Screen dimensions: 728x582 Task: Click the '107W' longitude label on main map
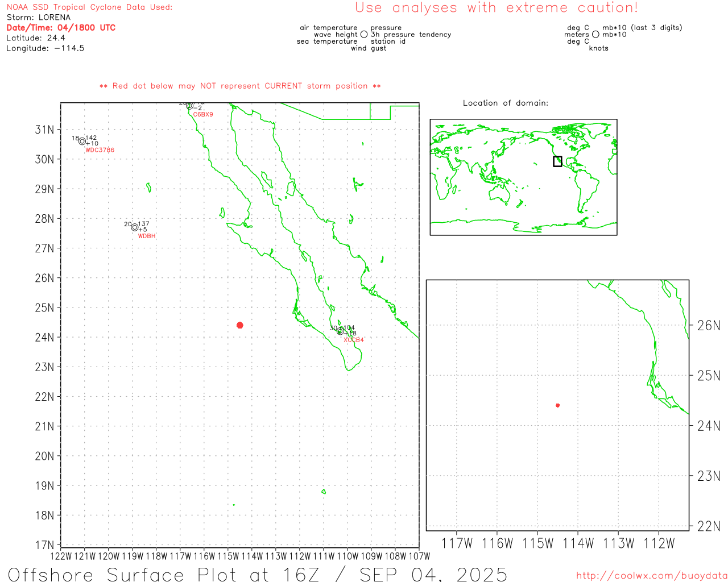(419, 556)
